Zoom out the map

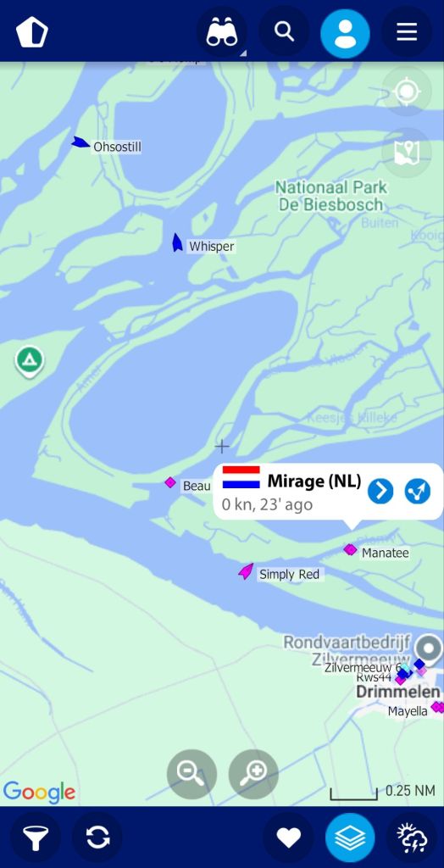coord(191,774)
